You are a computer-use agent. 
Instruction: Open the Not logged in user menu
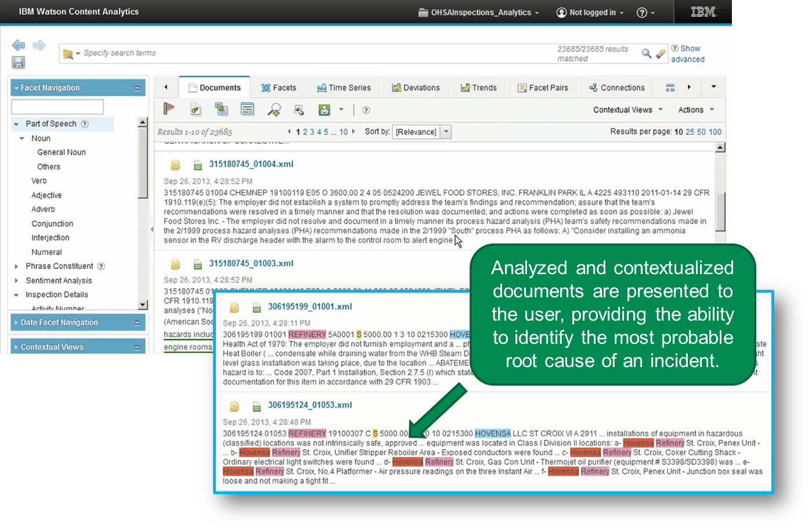tap(590, 12)
